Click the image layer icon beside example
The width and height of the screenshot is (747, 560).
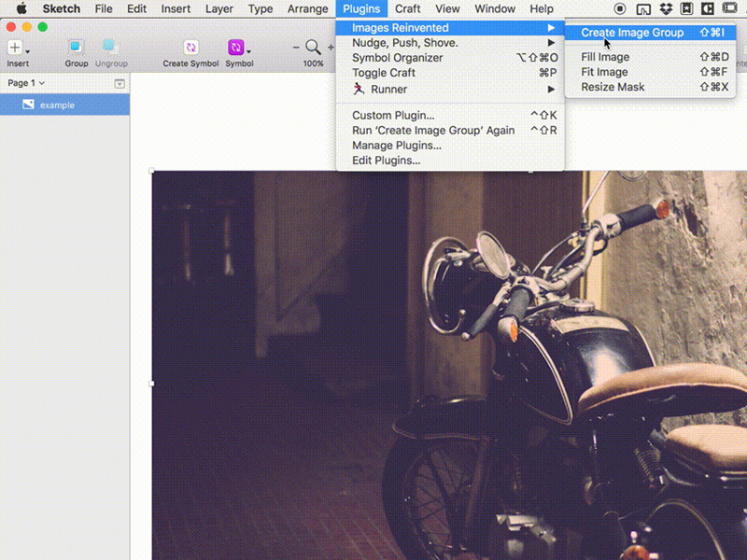coord(28,105)
